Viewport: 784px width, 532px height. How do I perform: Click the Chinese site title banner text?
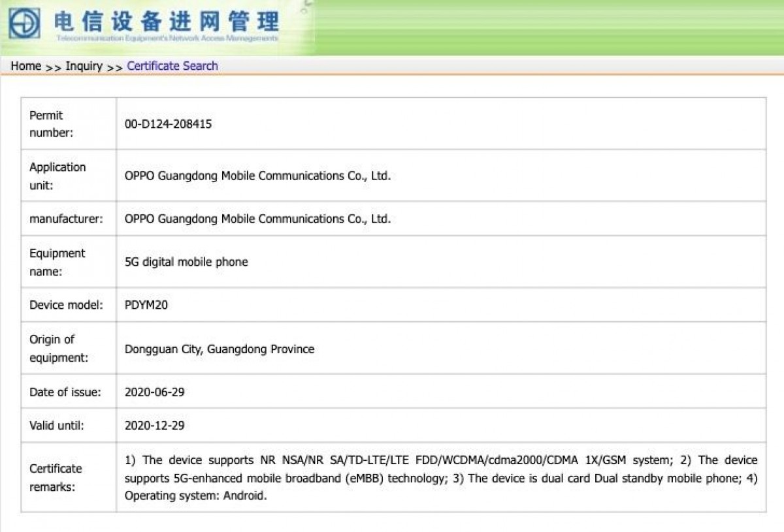tap(167, 20)
